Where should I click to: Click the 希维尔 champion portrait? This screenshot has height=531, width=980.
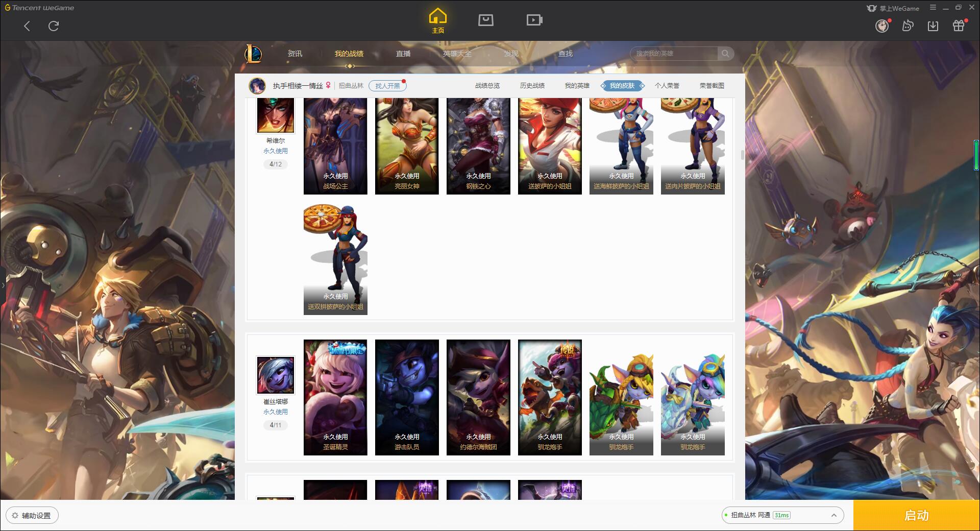[276, 115]
